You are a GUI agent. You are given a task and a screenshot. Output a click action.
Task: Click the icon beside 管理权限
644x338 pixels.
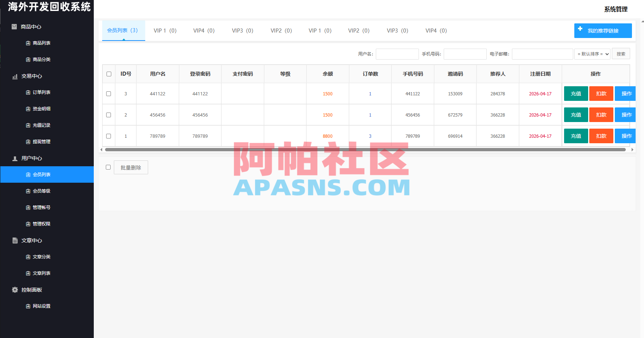28,224
